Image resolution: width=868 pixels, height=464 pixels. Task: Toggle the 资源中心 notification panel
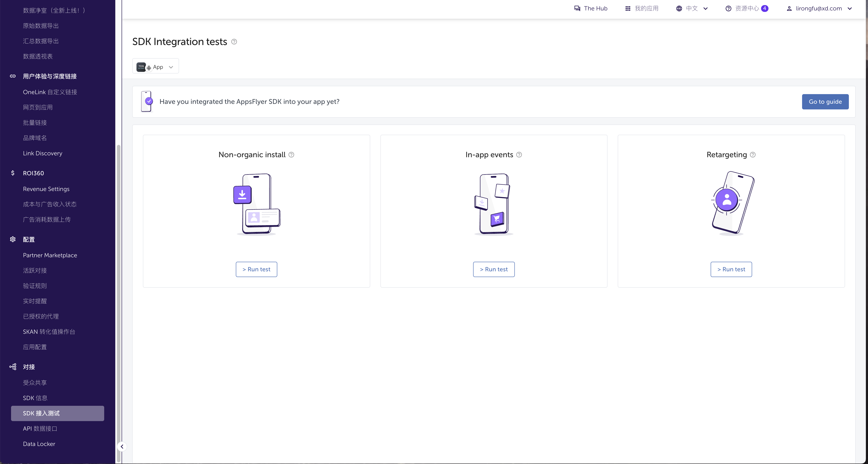(747, 8)
